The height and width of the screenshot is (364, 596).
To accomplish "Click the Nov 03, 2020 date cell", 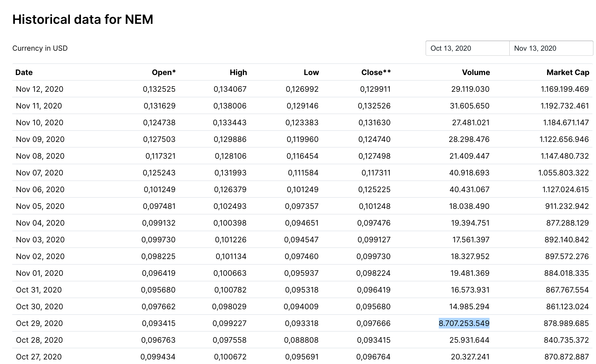I will (x=40, y=240).
